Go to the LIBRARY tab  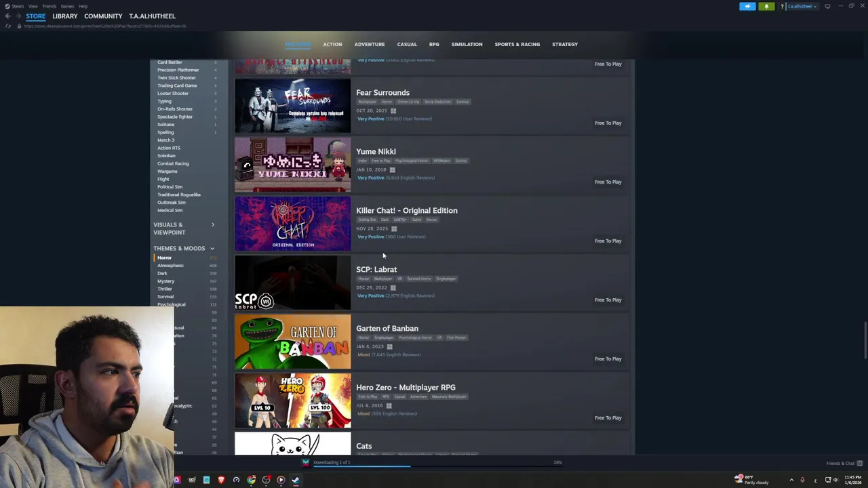65,16
